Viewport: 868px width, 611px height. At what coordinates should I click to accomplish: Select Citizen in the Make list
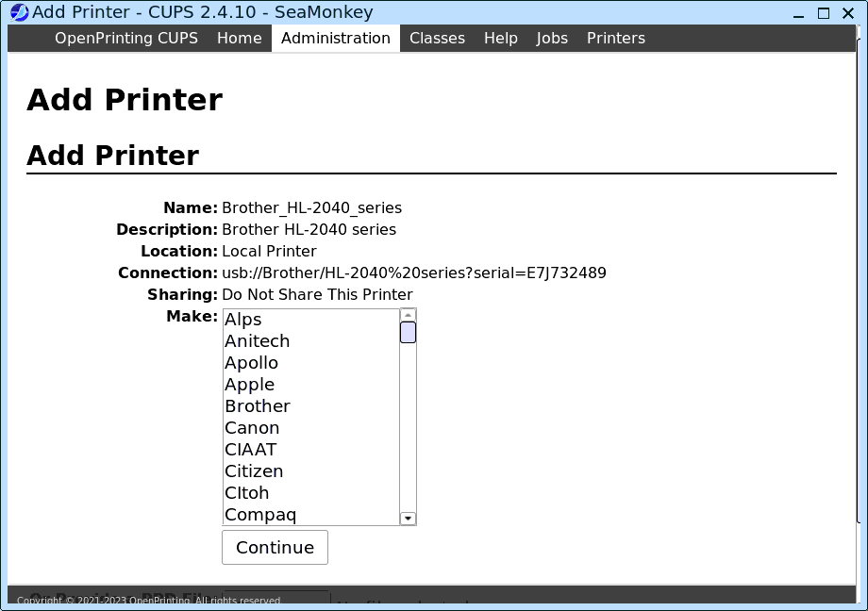[311, 471]
